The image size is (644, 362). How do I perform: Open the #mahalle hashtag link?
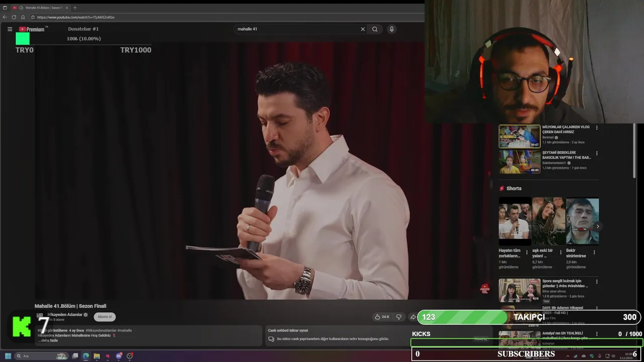(x=124, y=330)
